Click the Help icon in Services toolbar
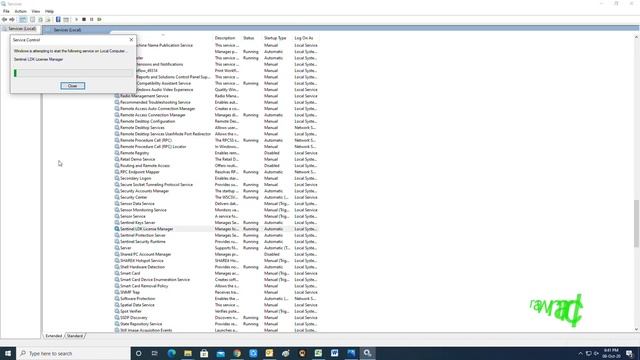The height and width of the screenshot is (360, 640). coord(58,20)
